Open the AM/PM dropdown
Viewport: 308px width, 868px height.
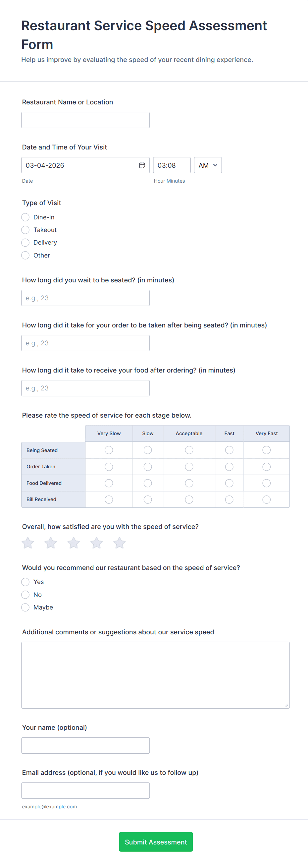click(x=208, y=165)
